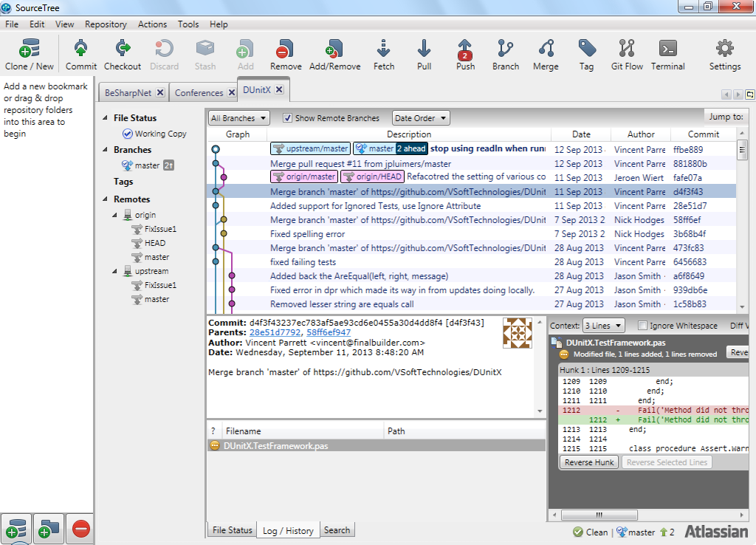Collapse the origin remote tree node

(115, 215)
